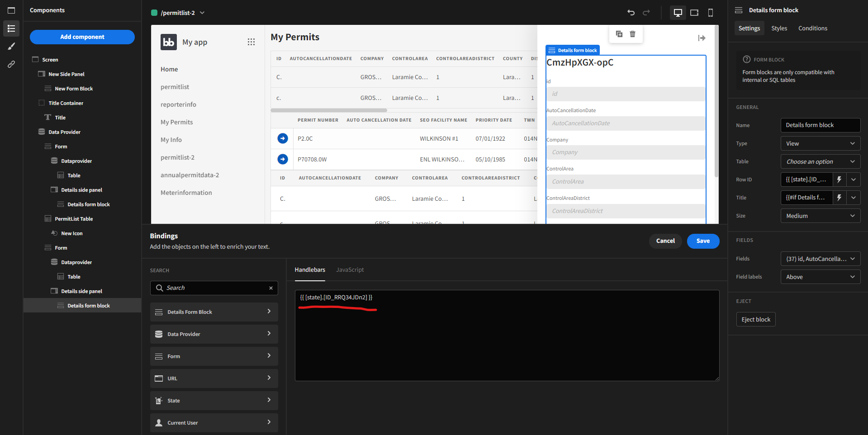The height and width of the screenshot is (435, 868).
Task: Click the undo arrow icon above the canvas
Action: tap(631, 13)
